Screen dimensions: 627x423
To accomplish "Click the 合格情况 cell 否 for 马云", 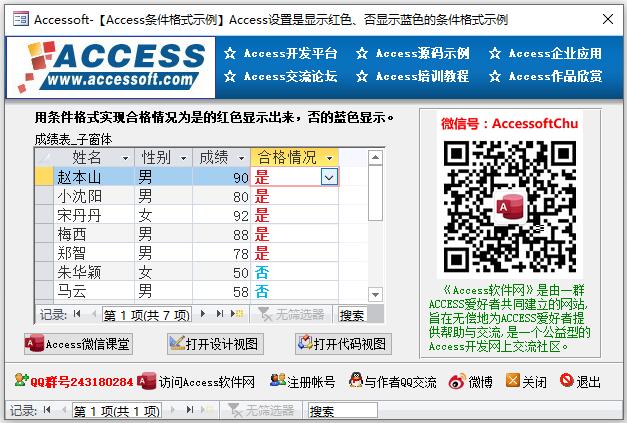I will pyautogui.click(x=294, y=291).
